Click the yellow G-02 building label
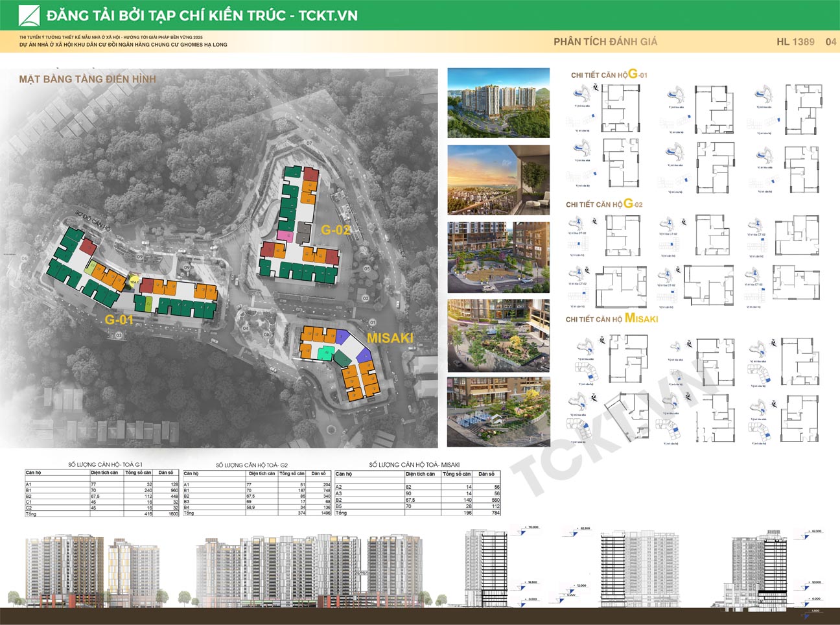Viewport: 840px width, 625px height. pos(336,230)
